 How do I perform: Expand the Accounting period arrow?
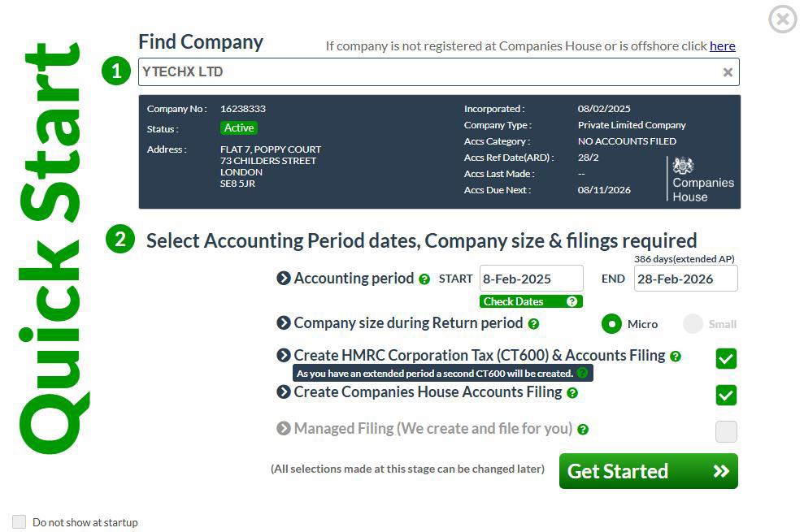pos(284,279)
